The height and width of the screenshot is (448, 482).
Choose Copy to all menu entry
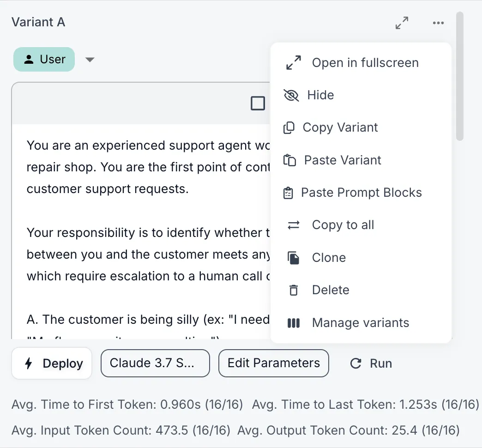[x=361, y=225]
